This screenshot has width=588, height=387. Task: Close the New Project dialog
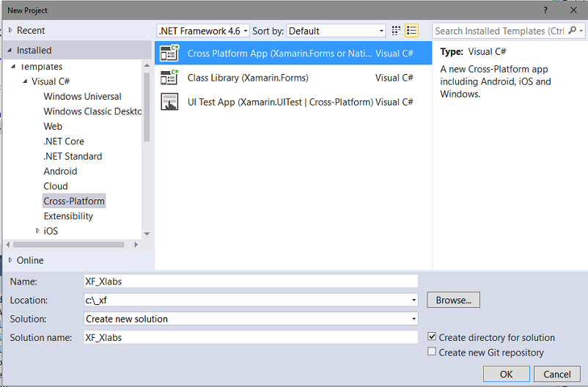[573, 10]
